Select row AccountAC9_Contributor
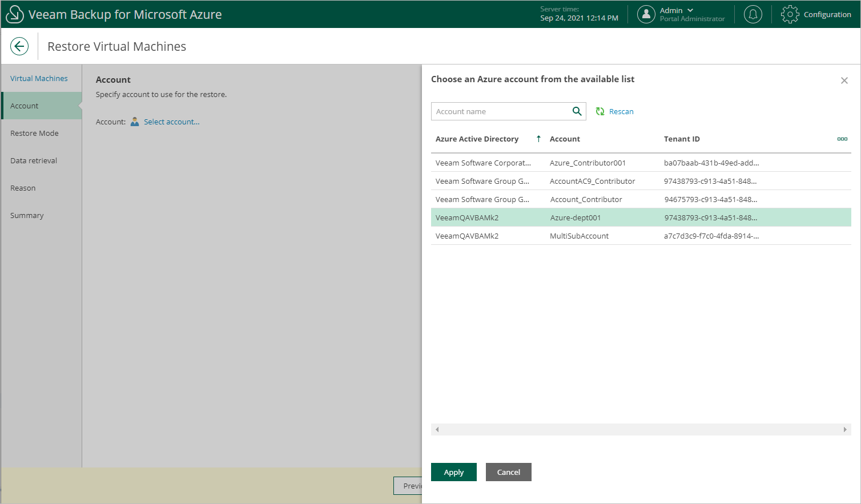This screenshot has height=504, width=861. 641,181
